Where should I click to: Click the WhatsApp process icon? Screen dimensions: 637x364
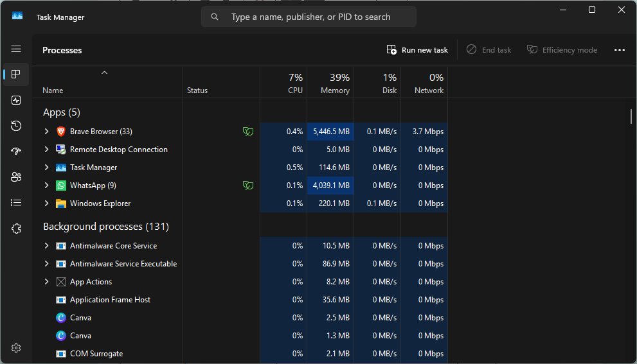tap(61, 186)
